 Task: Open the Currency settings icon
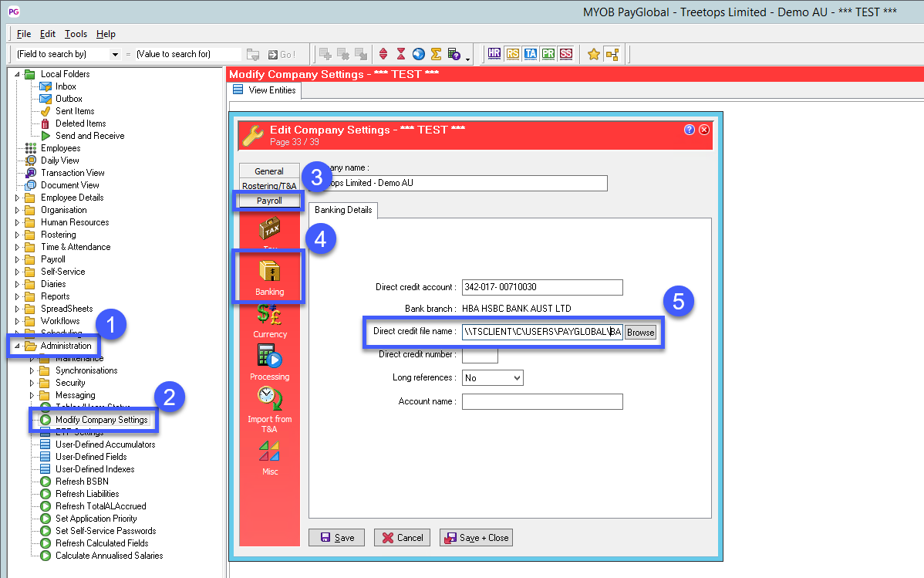coord(269,319)
